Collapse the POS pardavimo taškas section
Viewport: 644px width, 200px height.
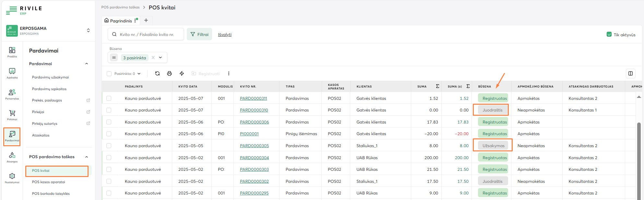click(87, 157)
